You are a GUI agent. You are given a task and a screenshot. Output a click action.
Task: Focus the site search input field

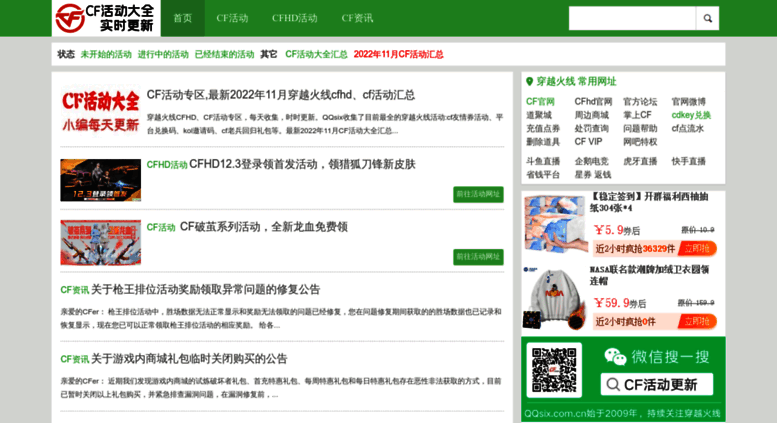click(x=632, y=18)
